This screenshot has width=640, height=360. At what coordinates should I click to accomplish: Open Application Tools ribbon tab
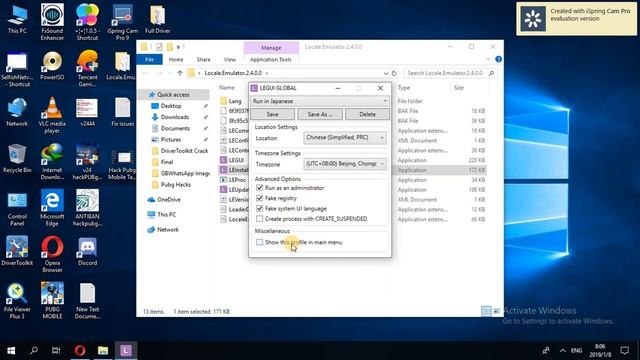tap(271, 59)
